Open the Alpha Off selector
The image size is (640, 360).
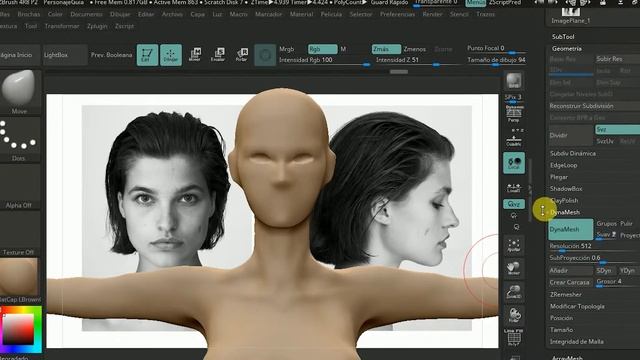click(19, 187)
